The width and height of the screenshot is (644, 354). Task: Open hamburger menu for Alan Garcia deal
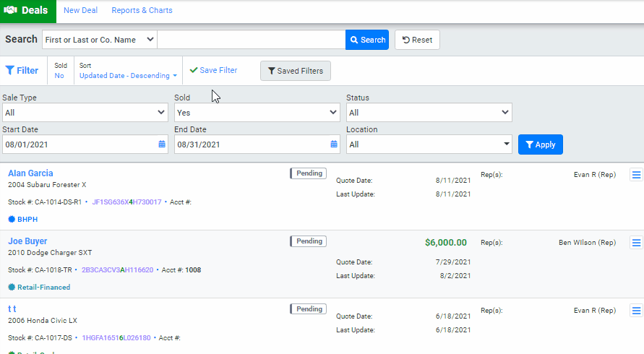(x=636, y=175)
